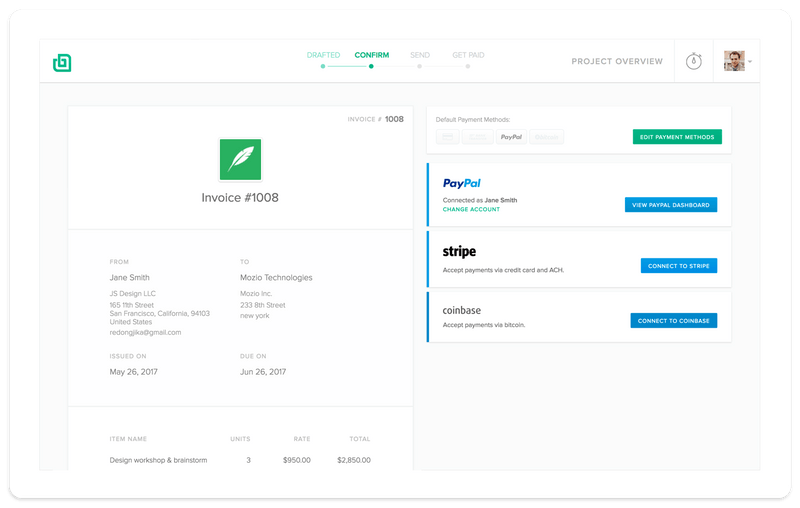Click the PayPal logo
Image resolution: width=800 pixels, height=508 pixels.
point(462,183)
